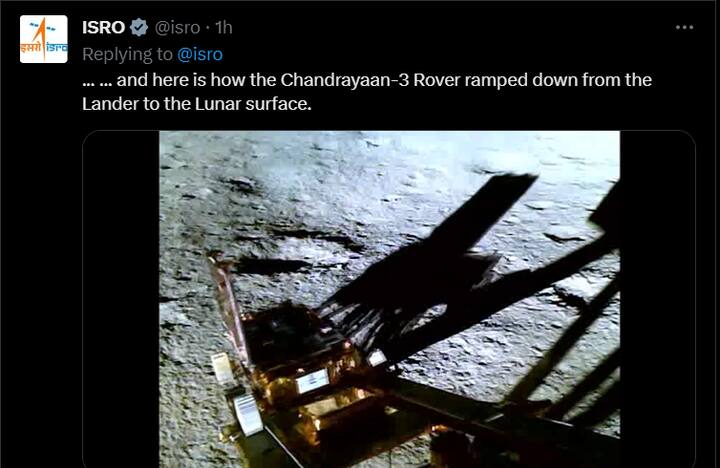Image resolution: width=720 pixels, height=468 pixels.
Task: Click the large ramp shadow in the video
Action: (x=440, y=250)
